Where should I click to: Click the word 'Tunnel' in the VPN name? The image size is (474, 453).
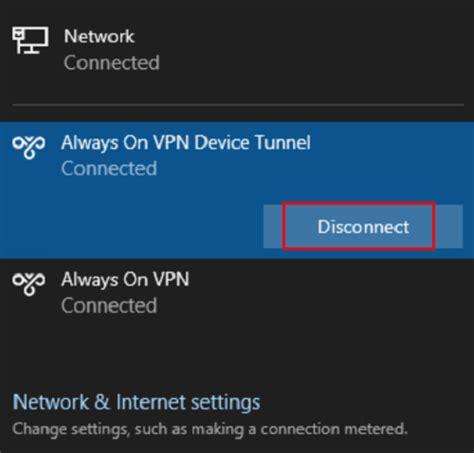pyautogui.click(x=283, y=143)
